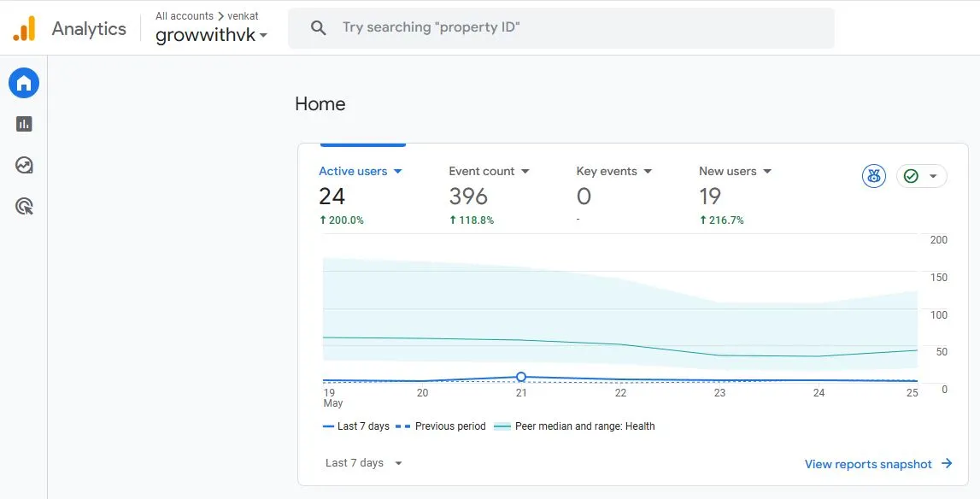Screen dimensions: 980x499
Task: Click the search magnifier icon
Action: (x=318, y=27)
